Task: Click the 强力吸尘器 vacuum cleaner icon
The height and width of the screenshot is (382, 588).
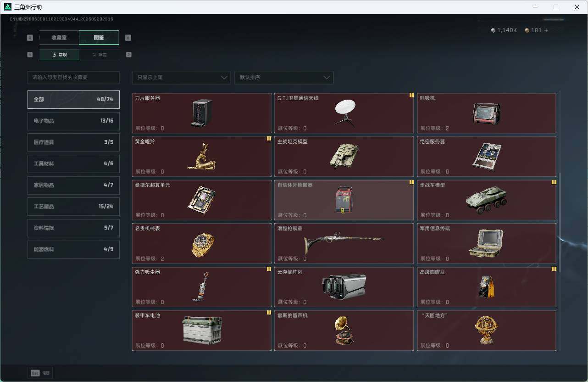Action: point(200,286)
